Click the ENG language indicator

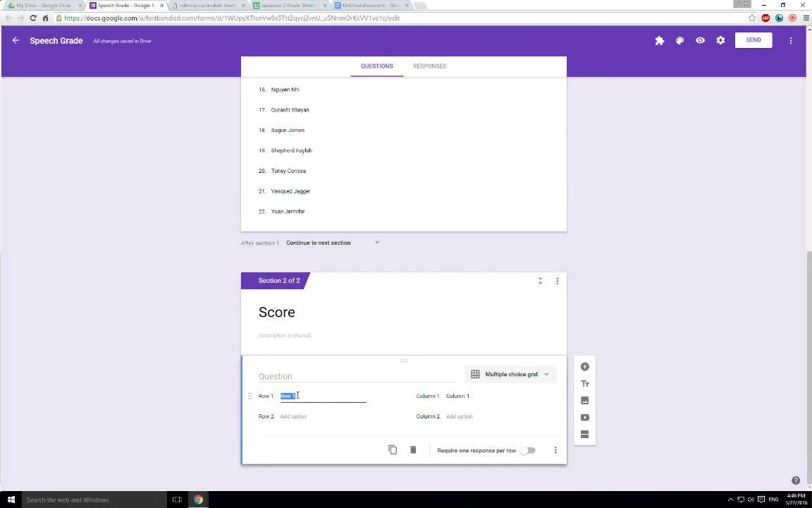point(774,500)
